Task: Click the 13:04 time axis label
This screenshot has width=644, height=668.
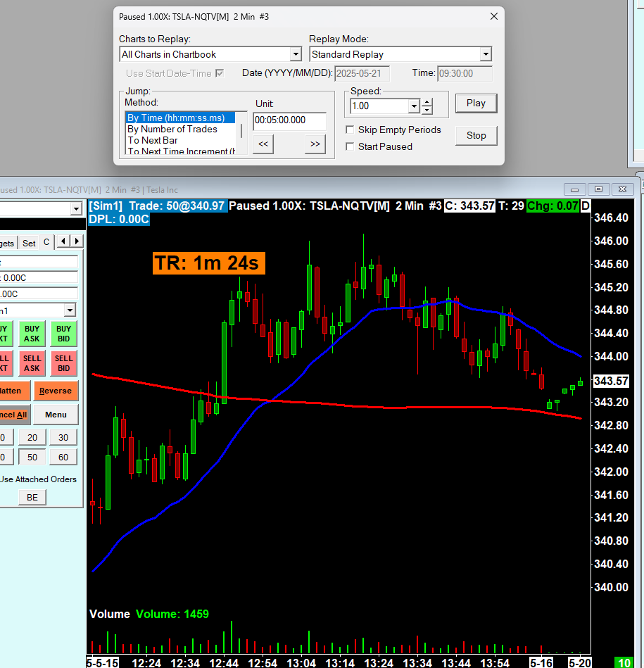Action: tap(301, 663)
